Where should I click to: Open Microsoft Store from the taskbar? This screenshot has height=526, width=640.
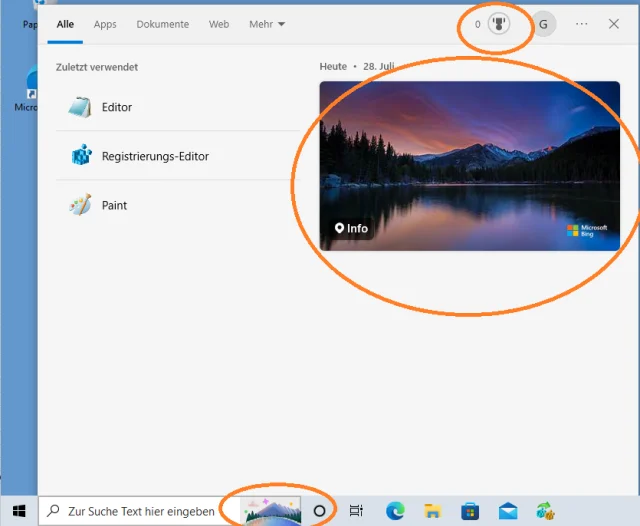(470, 510)
